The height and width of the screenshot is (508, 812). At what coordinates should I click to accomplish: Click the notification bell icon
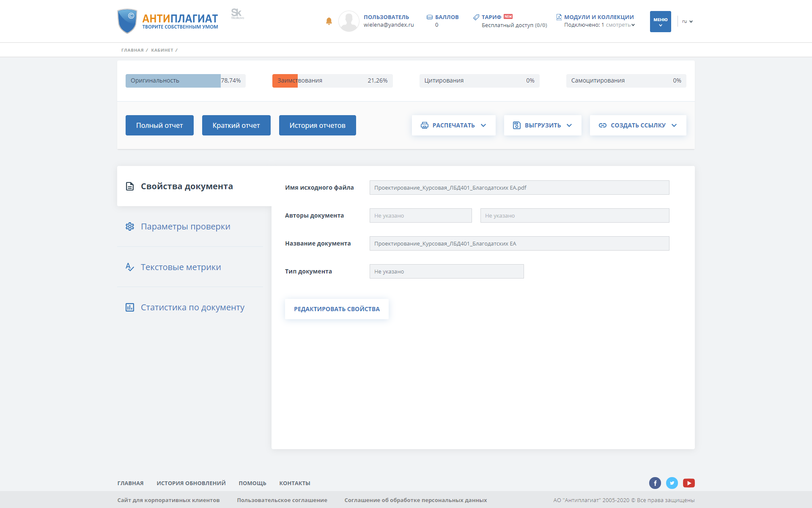click(329, 21)
